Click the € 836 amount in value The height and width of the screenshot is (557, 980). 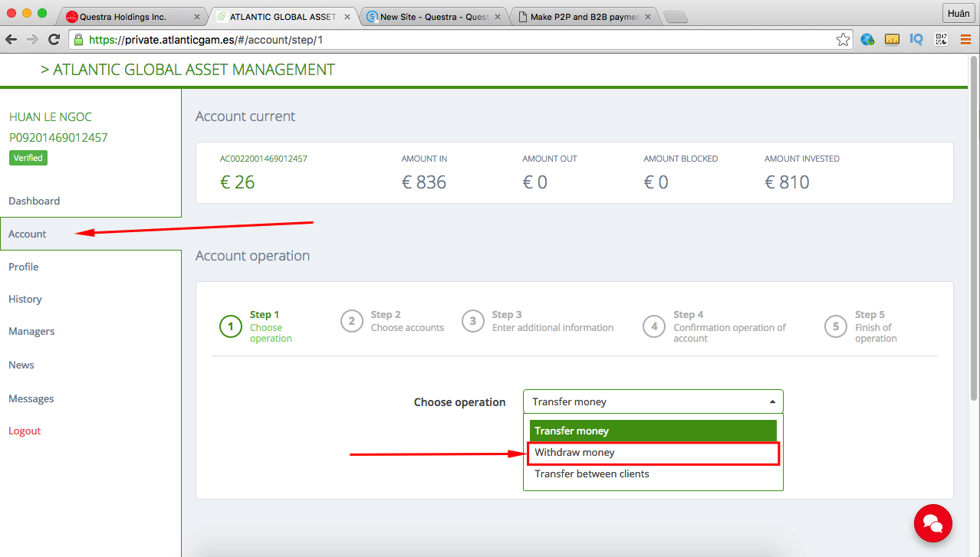tap(424, 182)
